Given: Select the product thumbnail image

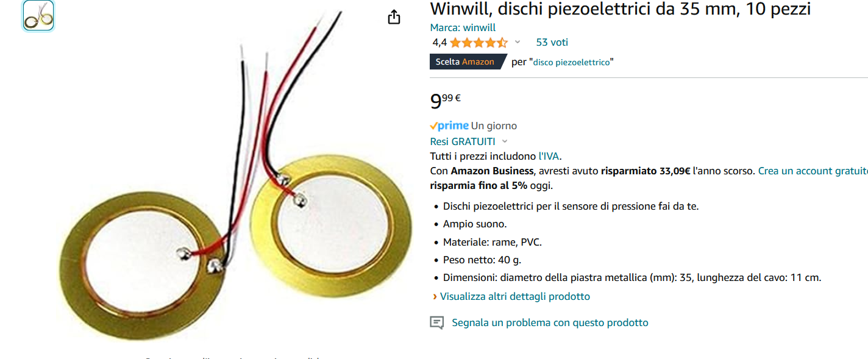Looking at the screenshot, I should click(x=38, y=16).
